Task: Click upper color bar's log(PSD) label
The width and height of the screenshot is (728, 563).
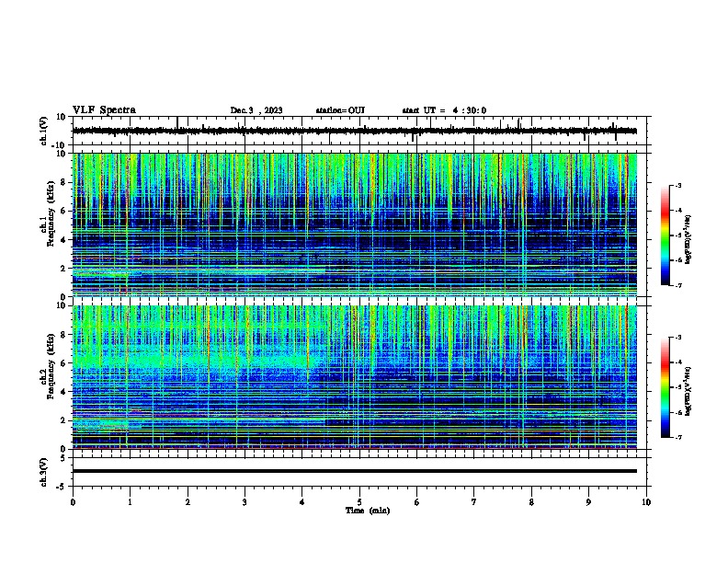Action: coord(688,239)
